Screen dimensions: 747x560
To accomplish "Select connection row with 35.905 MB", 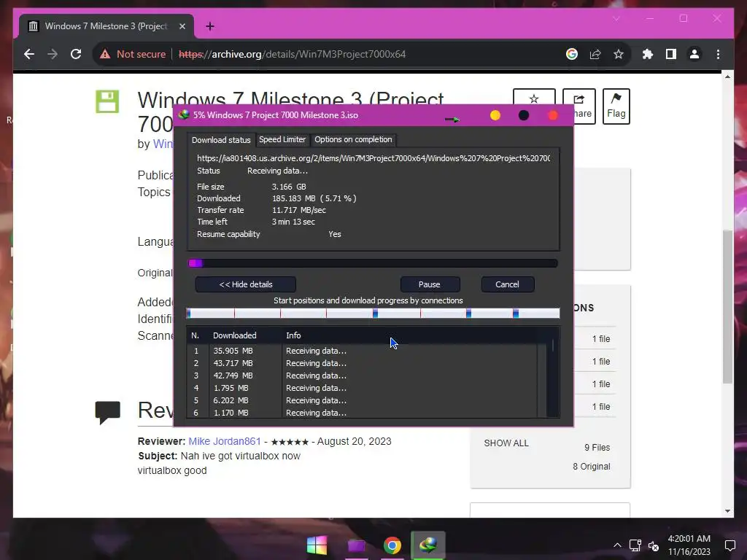I will click(x=362, y=351).
